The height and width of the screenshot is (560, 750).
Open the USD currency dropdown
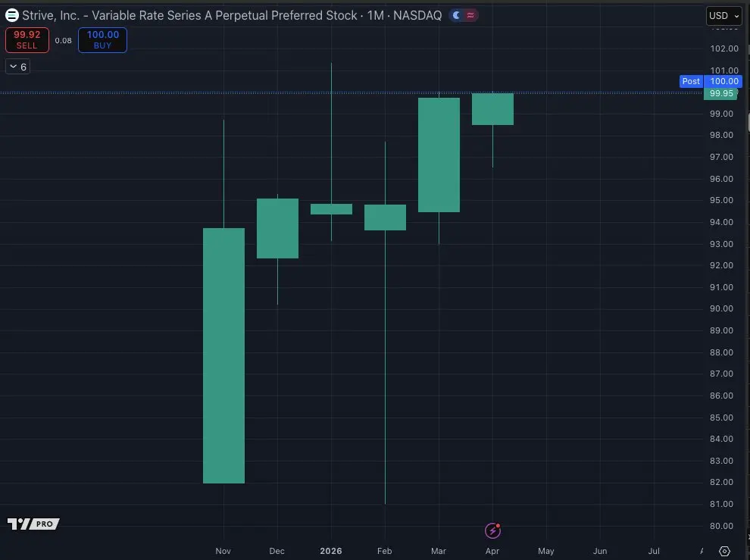723,15
